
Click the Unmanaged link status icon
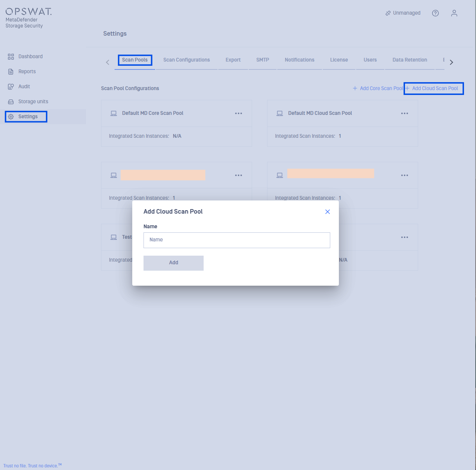[388, 13]
